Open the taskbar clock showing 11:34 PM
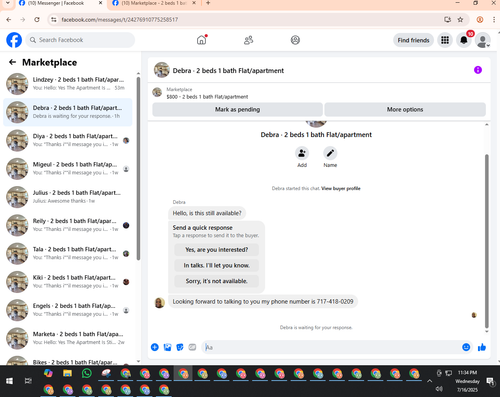Viewport: 500px width, 397px height. [467, 381]
